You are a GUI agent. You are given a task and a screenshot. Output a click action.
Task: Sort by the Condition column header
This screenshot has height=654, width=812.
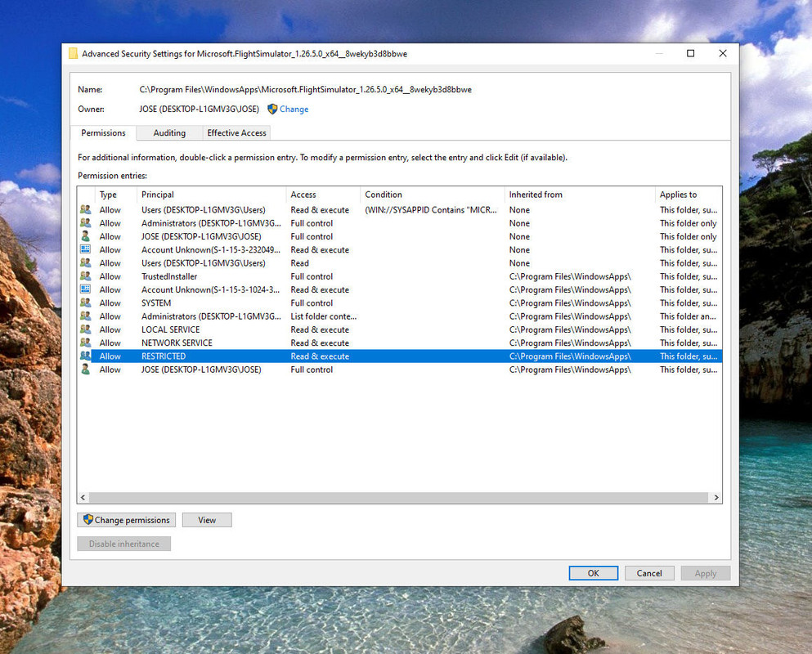pyautogui.click(x=433, y=195)
